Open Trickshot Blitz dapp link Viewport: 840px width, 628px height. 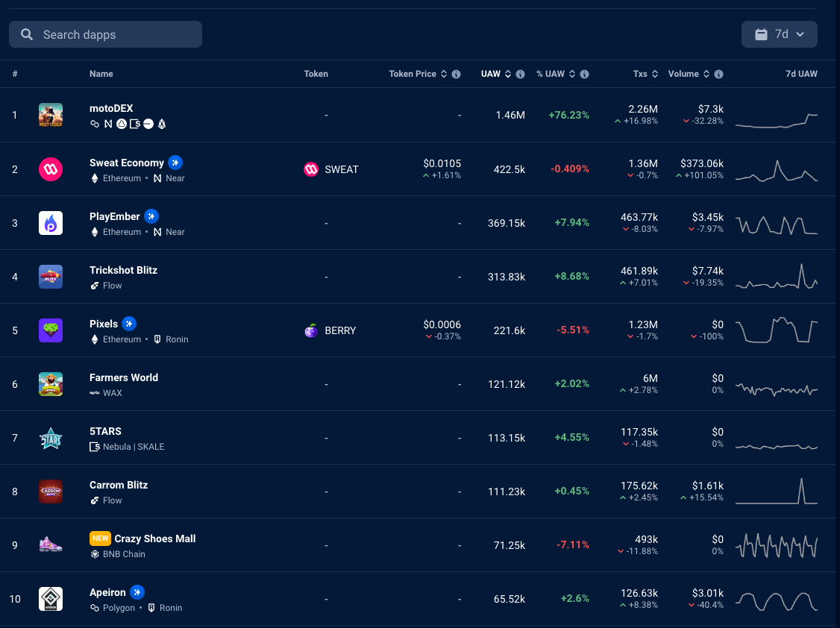click(123, 270)
